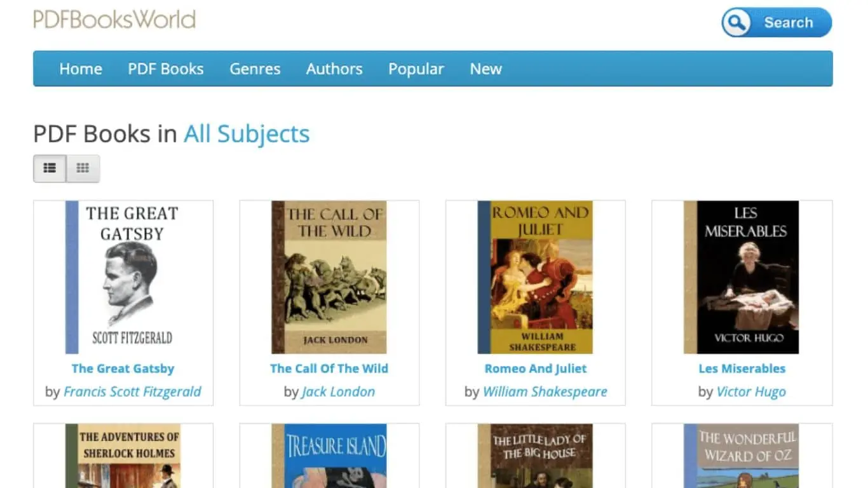Image resolution: width=868 pixels, height=488 pixels.
Task: Open the PDF Books menu
Action: pyautogui.click(x=165, y=69)
